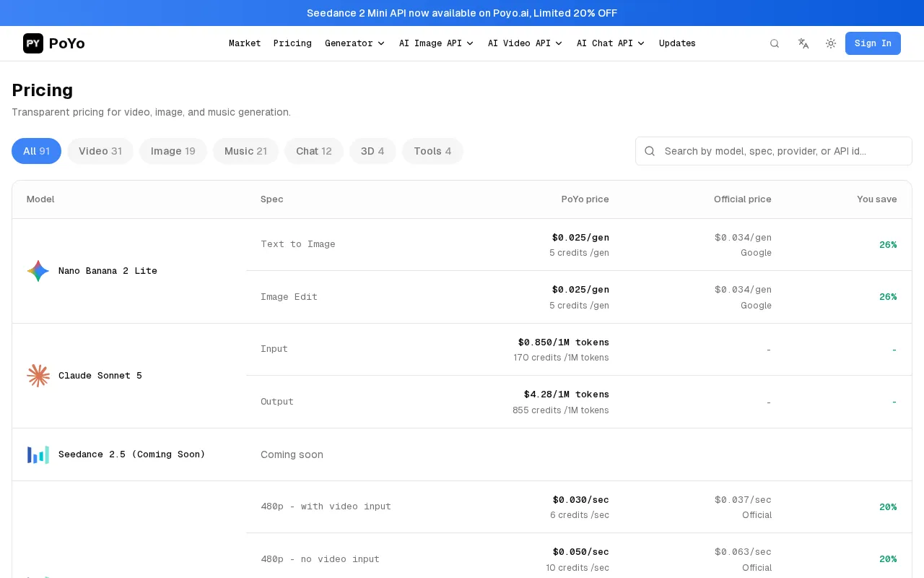Click the Claude Sonnet 5 starburst icon
The height and width of the screenshot is (578, 924).
coord(38,376)
